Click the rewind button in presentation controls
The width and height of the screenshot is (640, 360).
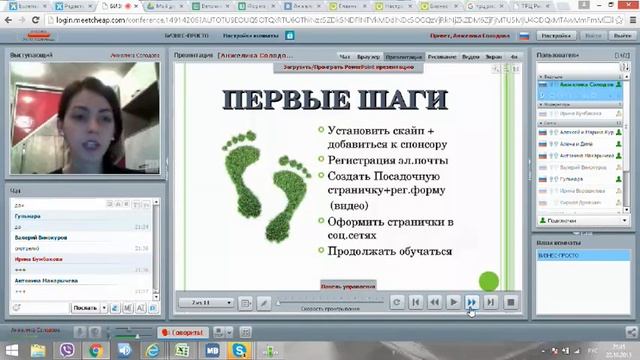[434, 302]
